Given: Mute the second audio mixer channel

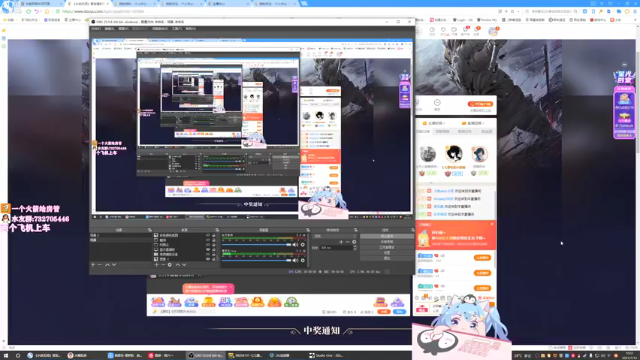Looking at the screenshot, I should pyautogui.click(x=295, y=260).
